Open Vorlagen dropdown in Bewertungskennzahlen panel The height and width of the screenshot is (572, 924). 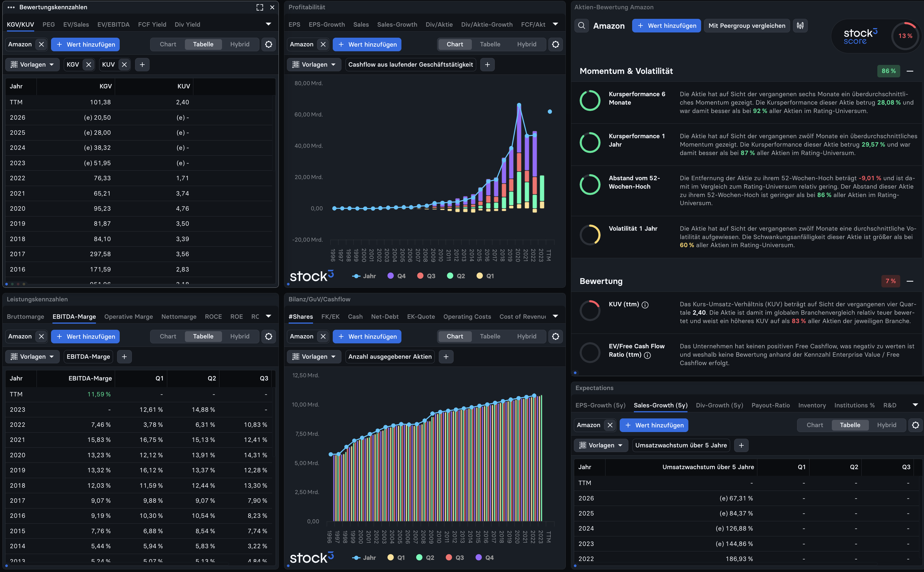pos(32,65)
